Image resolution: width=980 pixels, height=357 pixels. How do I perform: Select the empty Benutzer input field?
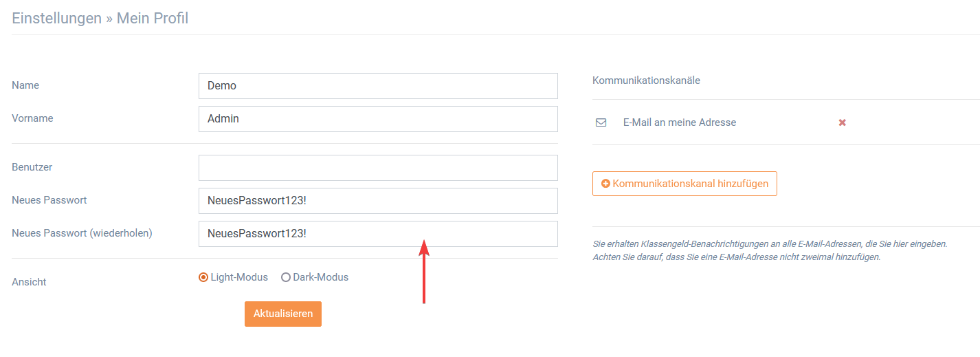point(378,168)
